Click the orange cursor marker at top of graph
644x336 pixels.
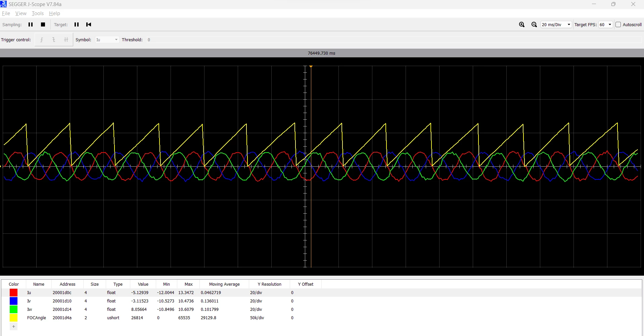[311, 66]
